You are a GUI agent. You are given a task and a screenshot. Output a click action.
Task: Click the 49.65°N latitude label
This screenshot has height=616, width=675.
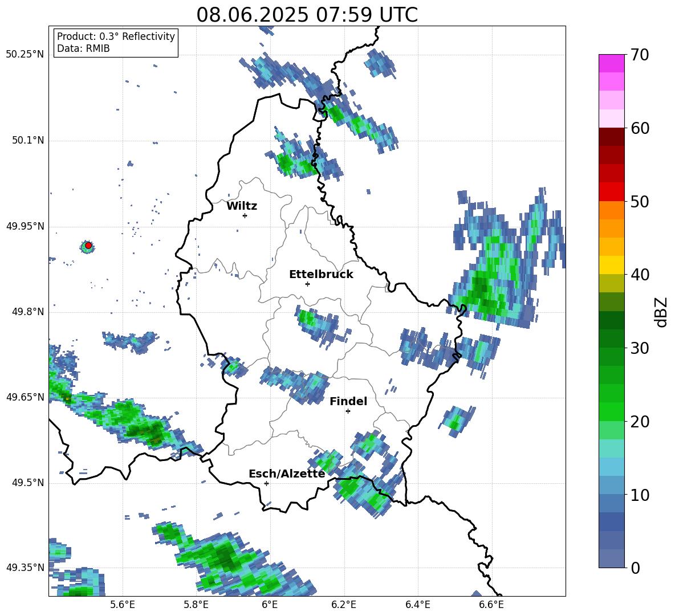pyautogui.click(x=25, y=397)
